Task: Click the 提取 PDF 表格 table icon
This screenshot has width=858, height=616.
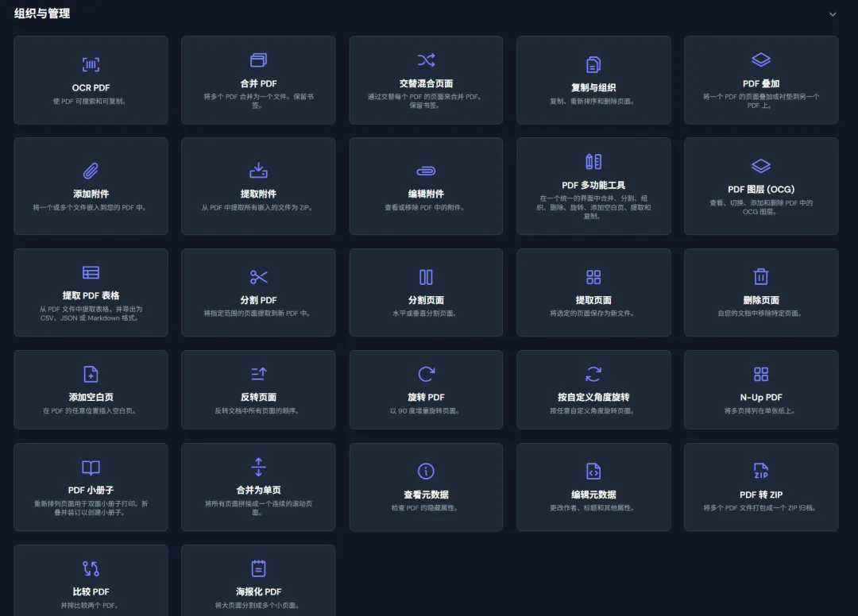Action: point(91,272)
